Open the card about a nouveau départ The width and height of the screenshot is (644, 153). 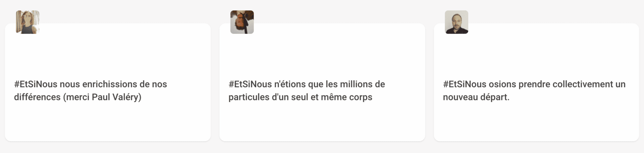(x=536, y=82)
